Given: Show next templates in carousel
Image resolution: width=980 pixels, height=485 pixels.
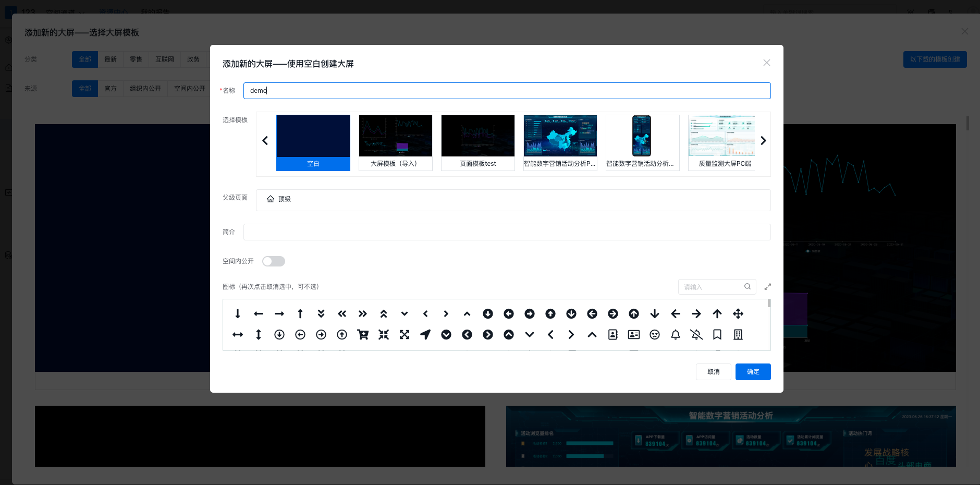Looking at the screenshot, I should pyautogui.click(x=763, y=141).
